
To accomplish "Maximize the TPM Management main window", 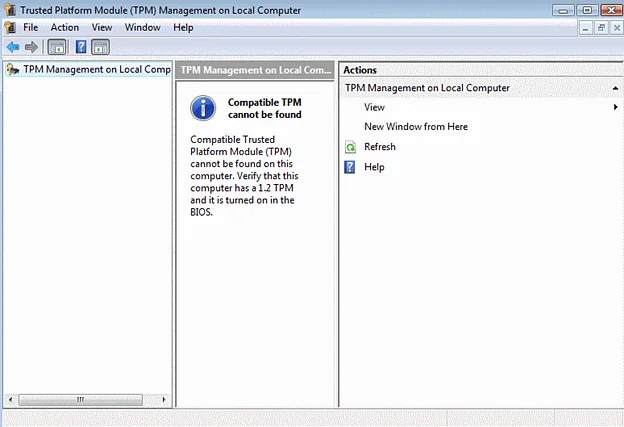I will (x=587, y=10).
